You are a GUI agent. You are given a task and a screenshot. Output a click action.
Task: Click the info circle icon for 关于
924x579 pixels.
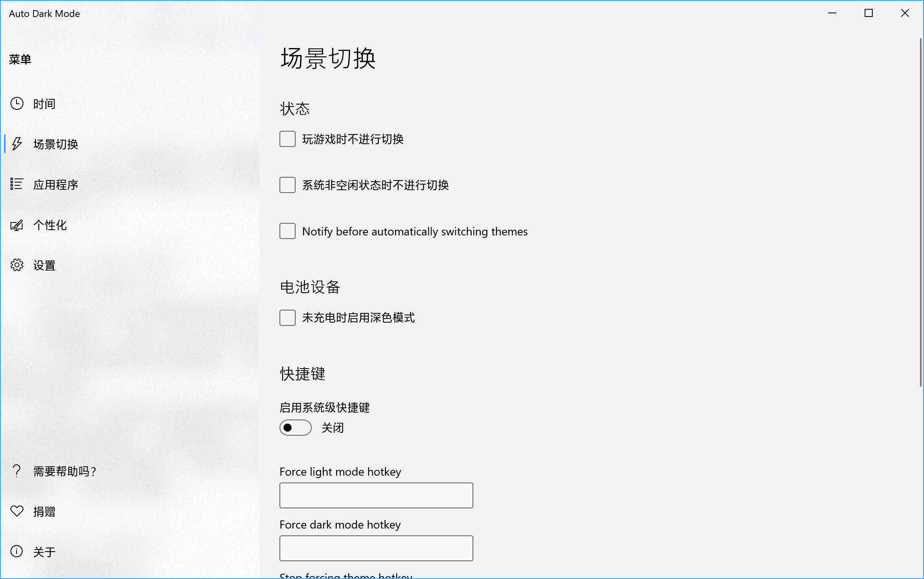pyautogui.click(x=17, y=552)
